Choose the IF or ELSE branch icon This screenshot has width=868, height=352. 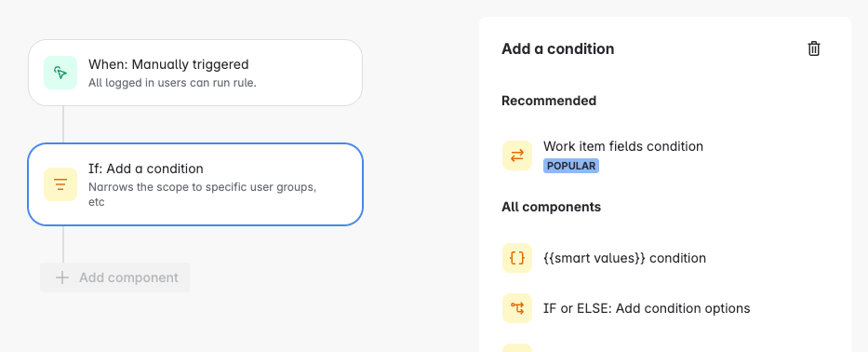tap(517, 308)
